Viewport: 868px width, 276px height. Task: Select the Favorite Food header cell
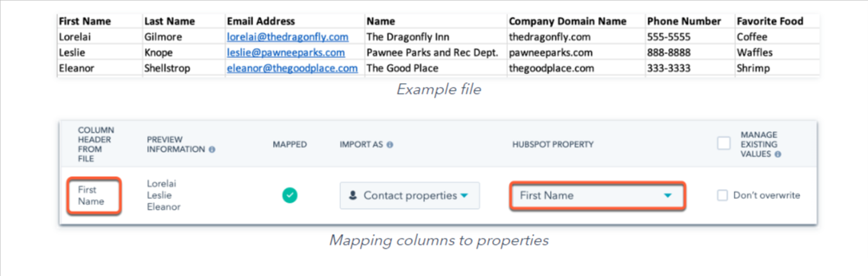click(x=777, y=21)
